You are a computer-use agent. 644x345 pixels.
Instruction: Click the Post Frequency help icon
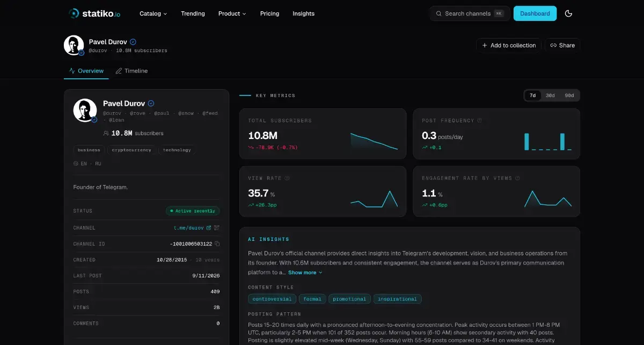[x=480, y=121]
